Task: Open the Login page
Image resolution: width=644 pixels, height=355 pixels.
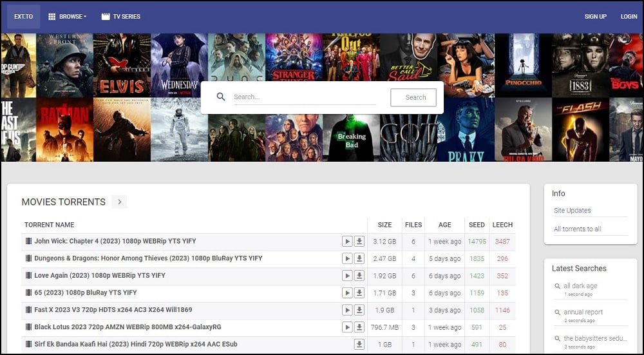Action: [x=629, y=17]
